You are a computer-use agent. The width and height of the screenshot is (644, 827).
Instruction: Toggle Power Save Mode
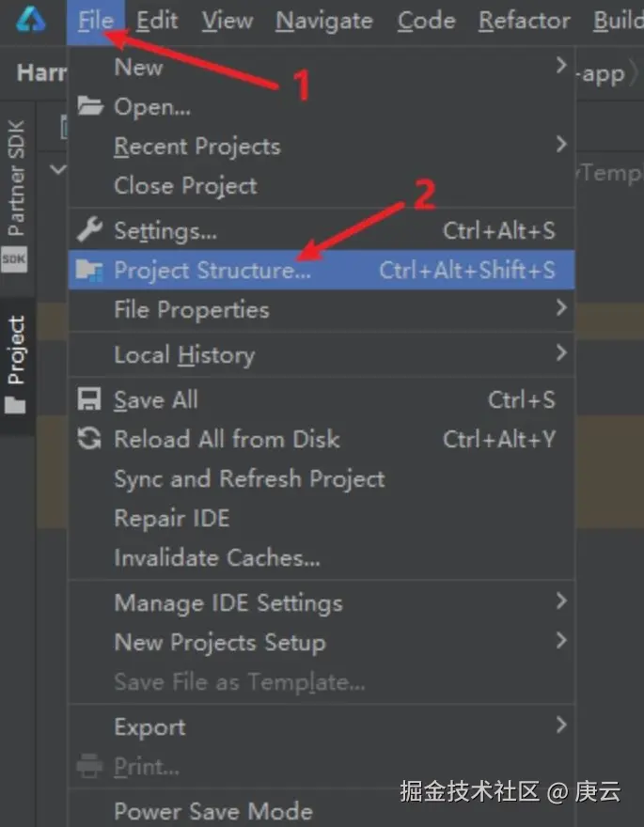tap(213, 811)
